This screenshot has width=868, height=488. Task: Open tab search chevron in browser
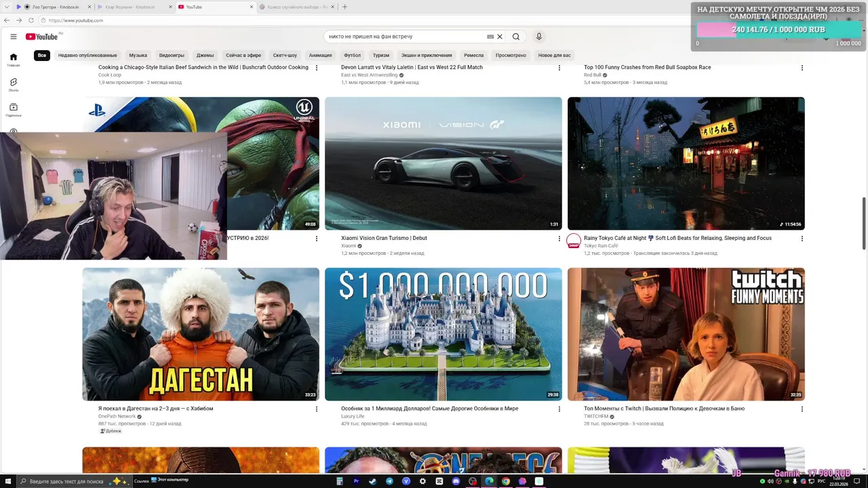(x=7, y=7)
